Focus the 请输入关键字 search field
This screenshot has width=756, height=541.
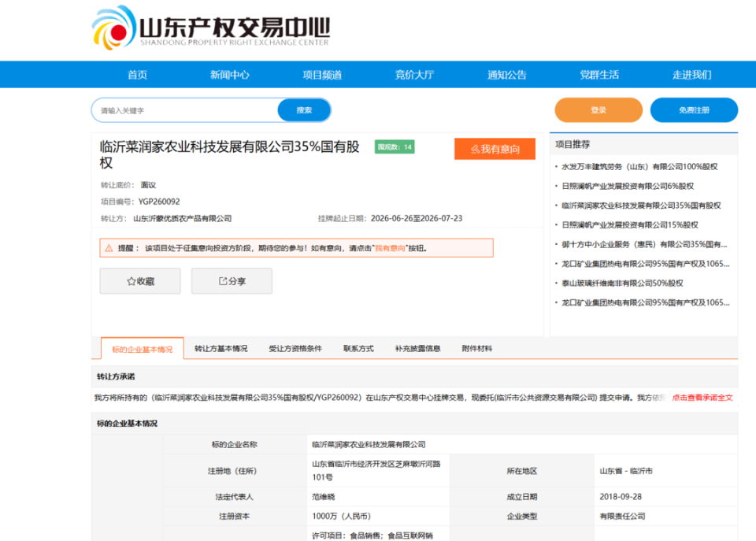185,110
